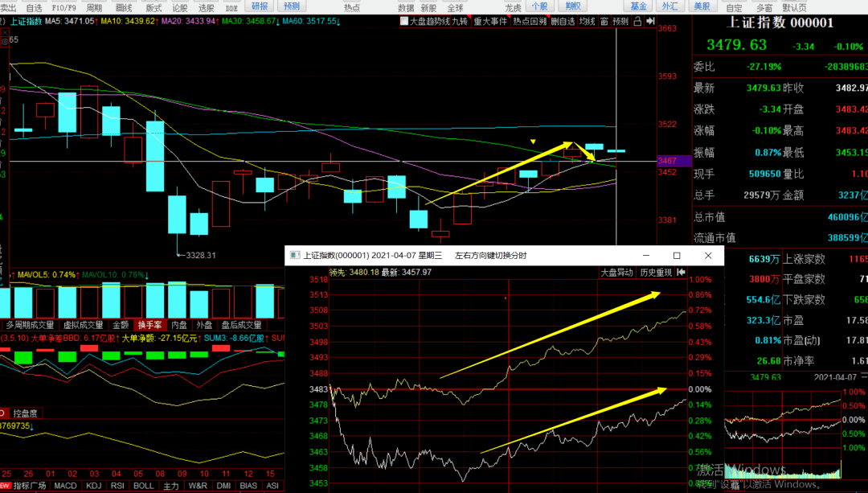Select the 换手率 tab
The image size is (868, 493).
(x=151, y=325)
